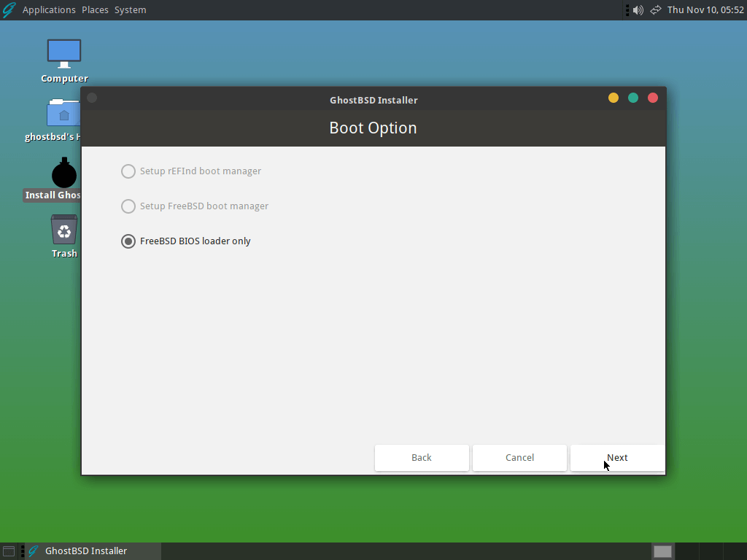Go Back to previous installer step
747x560 pixels.
pyautogui.click(x=422, y=458)
